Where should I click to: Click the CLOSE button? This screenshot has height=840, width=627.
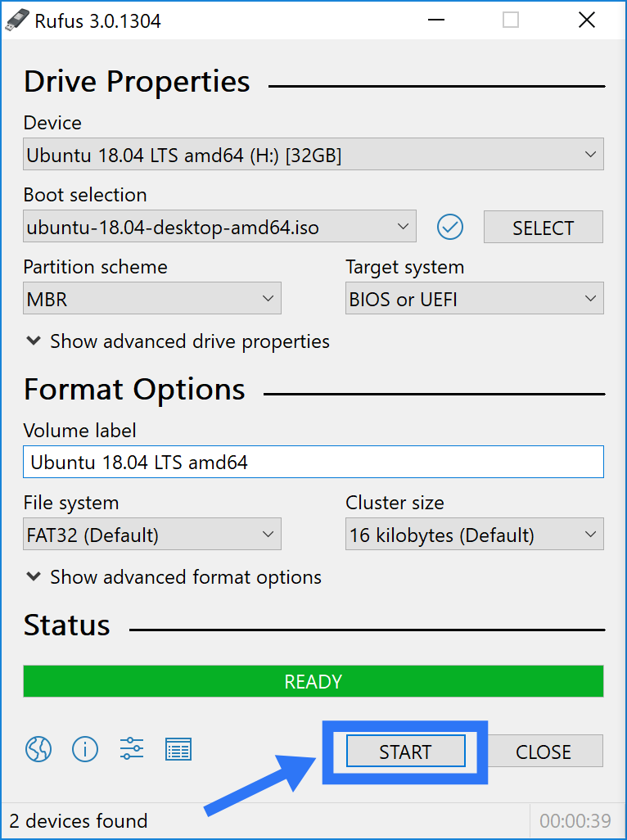pos(544,752)
